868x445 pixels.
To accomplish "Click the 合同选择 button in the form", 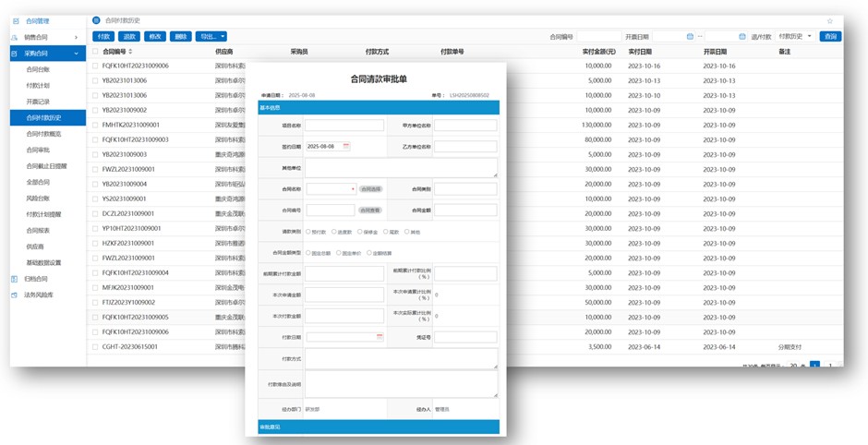I will (371, 189).
